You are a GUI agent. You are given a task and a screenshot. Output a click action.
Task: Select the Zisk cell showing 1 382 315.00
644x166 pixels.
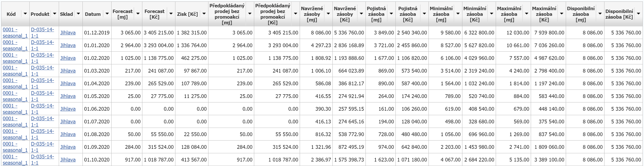point(192,33)
